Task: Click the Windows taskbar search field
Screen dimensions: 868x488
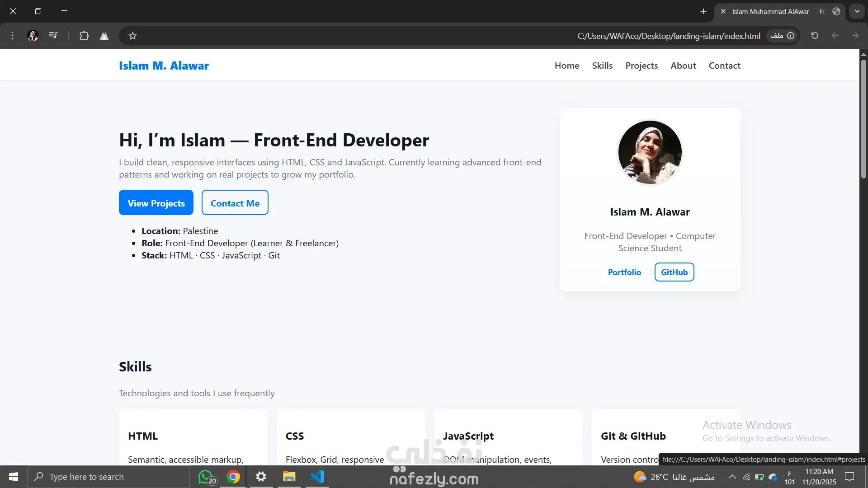Action: coord(108,477)
